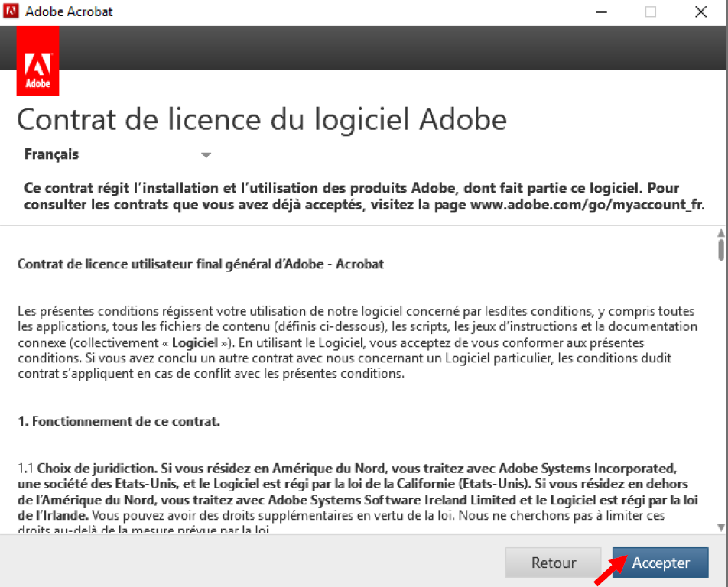
Task: Click the Adobe Acrobat title bar icon
Action: [x=11, y=12]
